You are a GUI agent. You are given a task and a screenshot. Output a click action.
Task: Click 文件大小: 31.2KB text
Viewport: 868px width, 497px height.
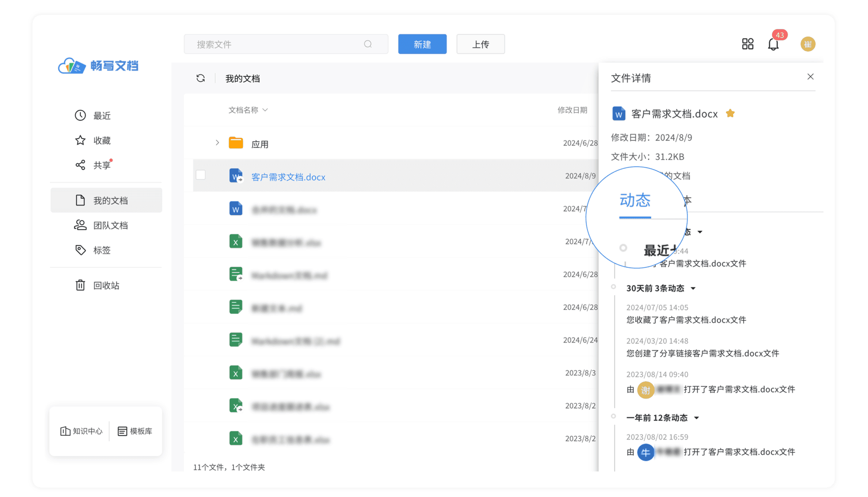647,157
